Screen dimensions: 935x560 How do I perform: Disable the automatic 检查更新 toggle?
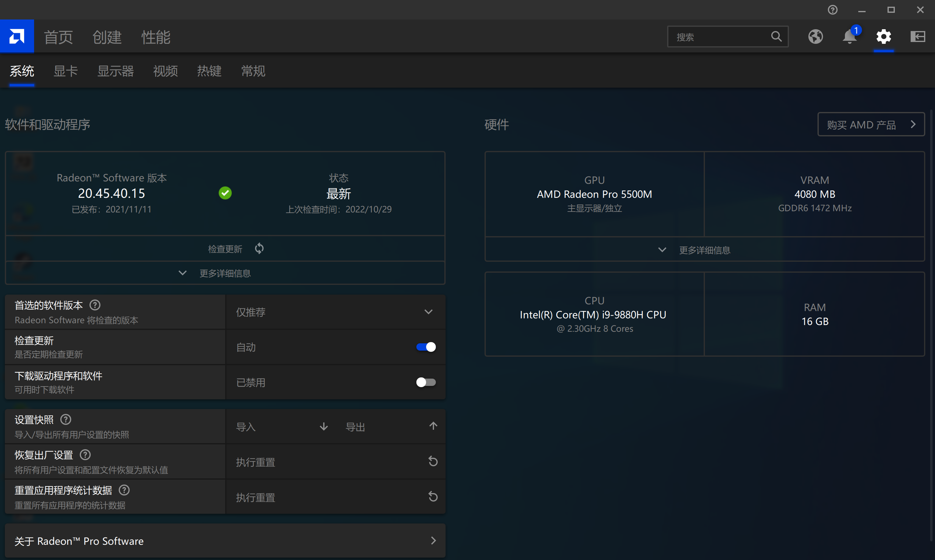tap(425, 347)
